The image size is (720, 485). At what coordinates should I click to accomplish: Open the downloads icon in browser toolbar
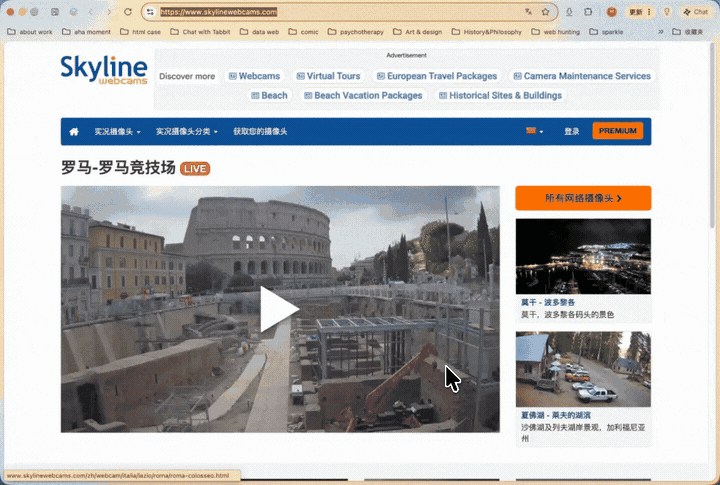(569, 12)
